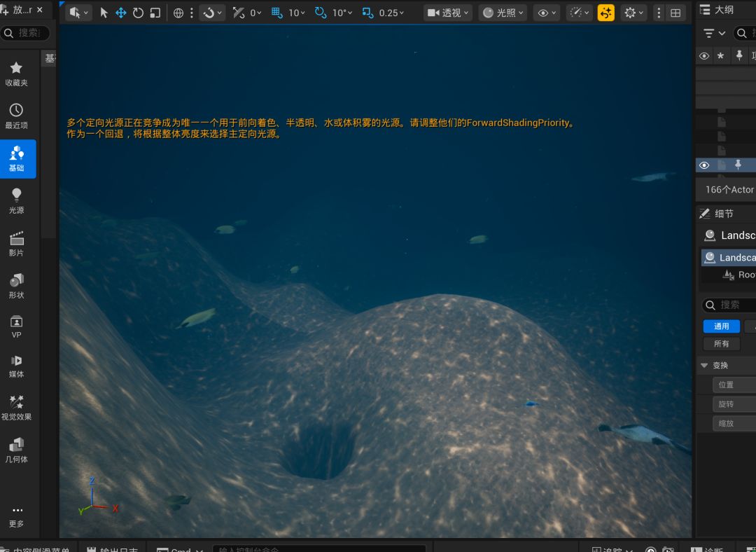This screenshot has height=552, width=756.
Task: Switch to the 大纲 outliner tab
Action: [717, 10]
